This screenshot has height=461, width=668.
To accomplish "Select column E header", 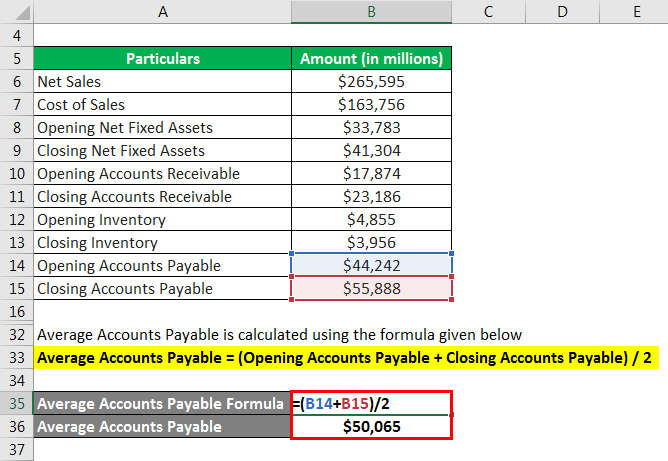I will tap(634, 12).
